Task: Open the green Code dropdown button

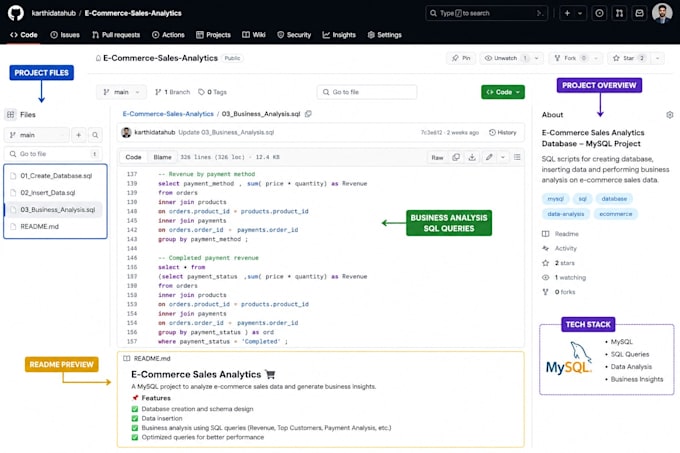Action: pos(503,92)
